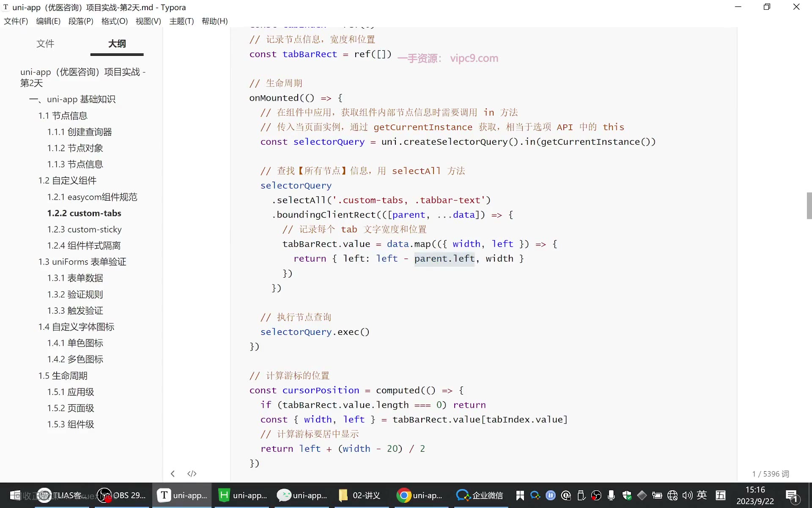Open the network globe tray icon

pyautogui.click(x=672, y=495)
